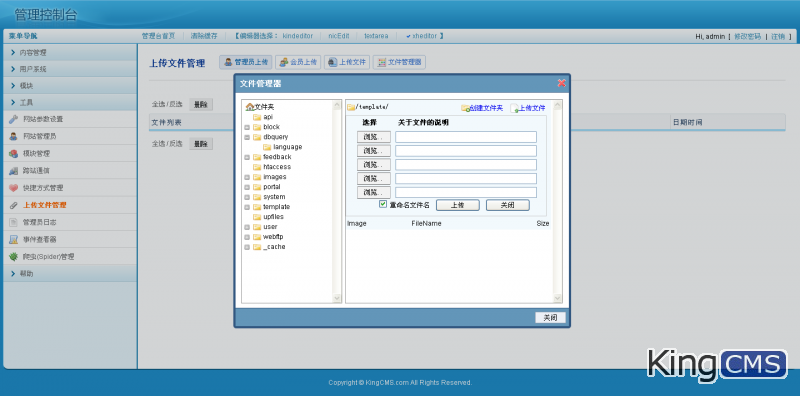Viewport: 800px width, 396px height.
Task: Expand the _cache folder node
Action: click(247, 247)
